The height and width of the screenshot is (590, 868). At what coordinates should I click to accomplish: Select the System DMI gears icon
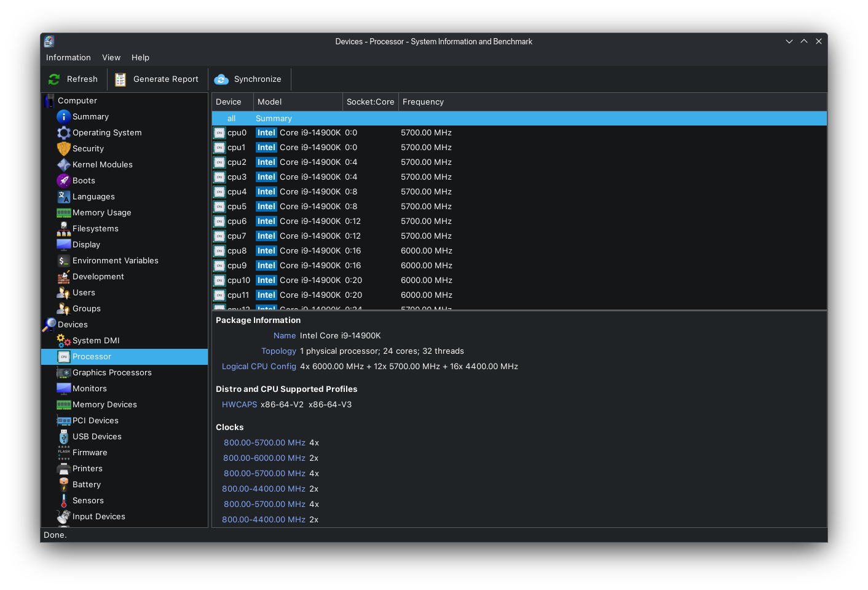(x=63, y=341)
